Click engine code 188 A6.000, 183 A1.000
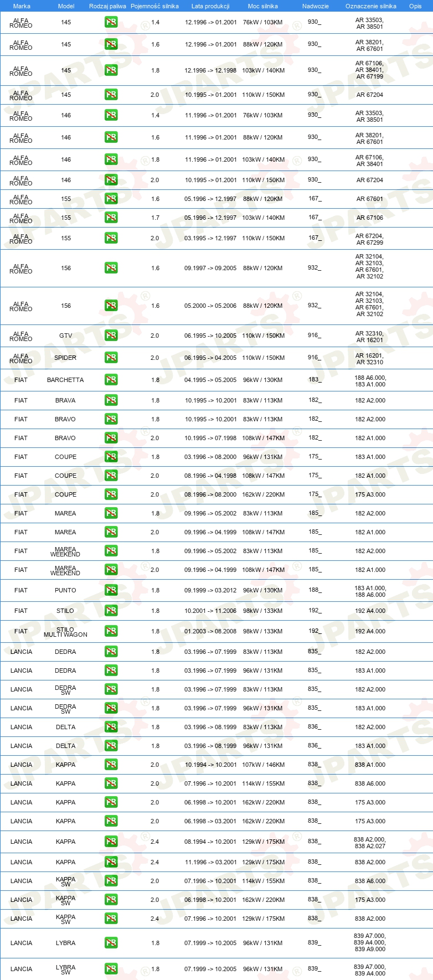 [x=370, y=381]
